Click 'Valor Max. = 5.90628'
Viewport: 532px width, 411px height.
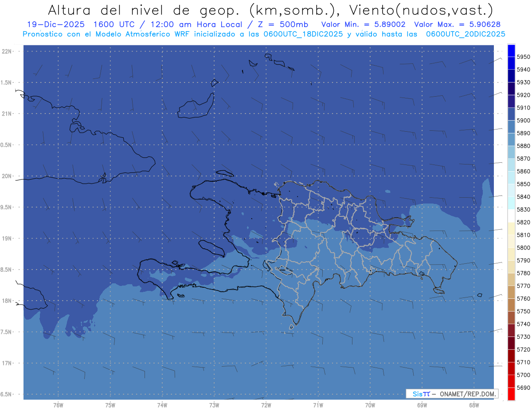coord(457,24)
